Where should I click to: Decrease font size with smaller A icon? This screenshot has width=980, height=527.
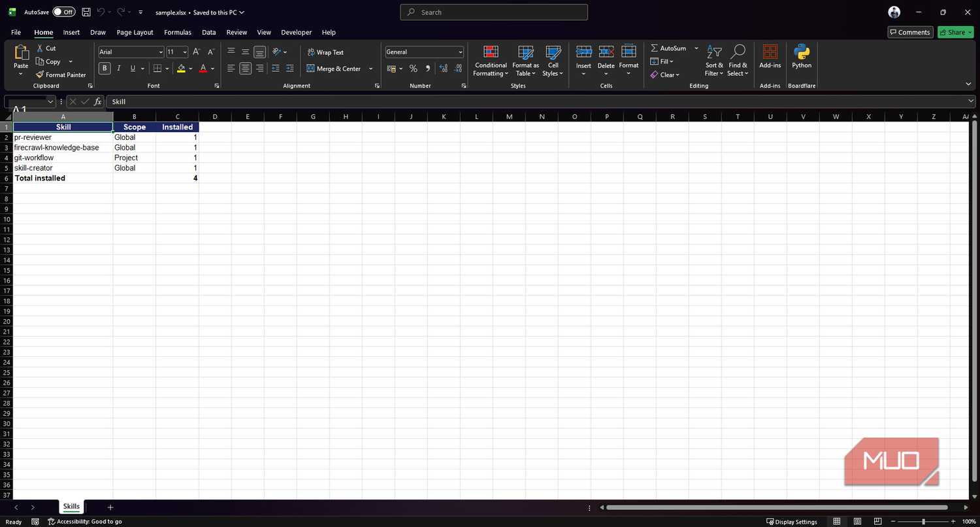coord(211,52)
